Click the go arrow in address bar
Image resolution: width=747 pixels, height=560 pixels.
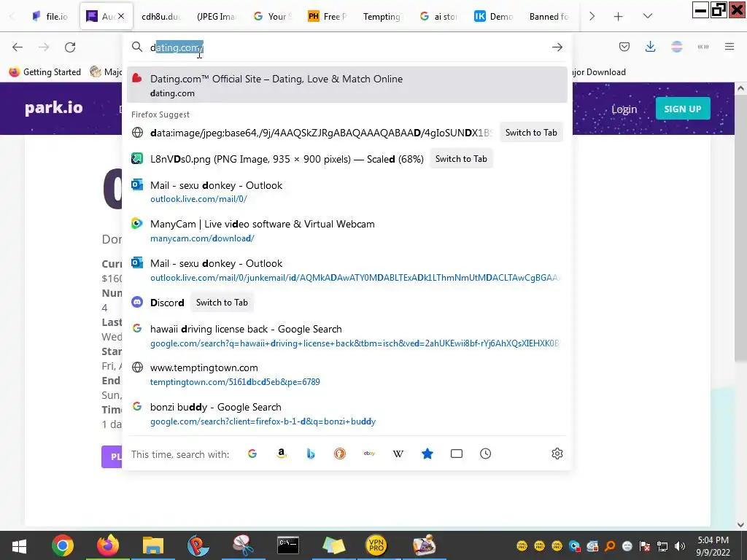(557, 47)
